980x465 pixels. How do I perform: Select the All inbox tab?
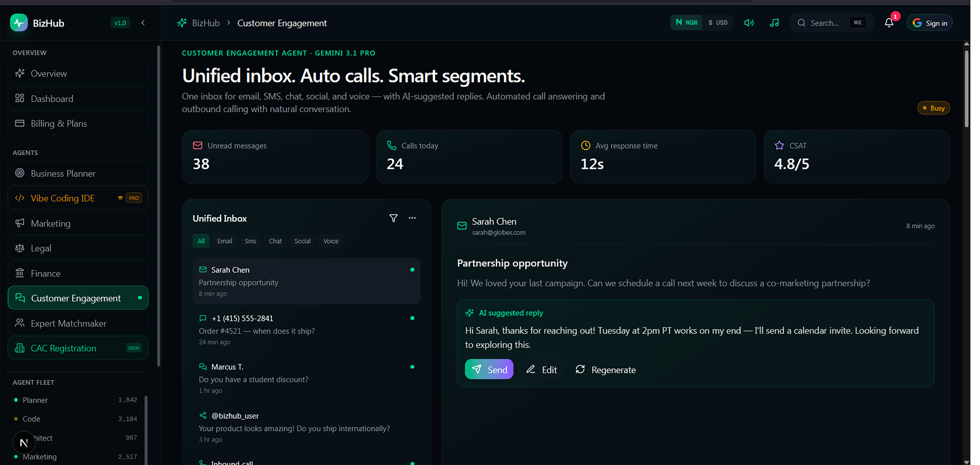(201, 241)
